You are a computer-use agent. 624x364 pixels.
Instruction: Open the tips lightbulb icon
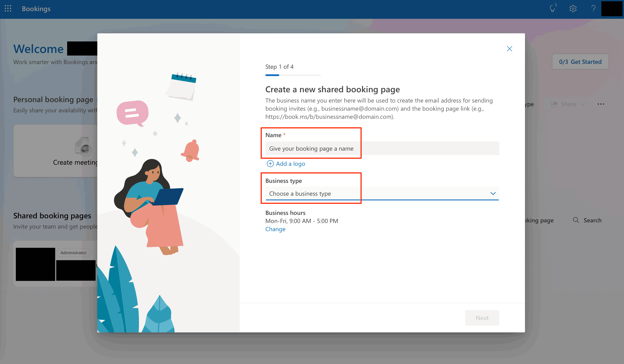click(553, 9)
